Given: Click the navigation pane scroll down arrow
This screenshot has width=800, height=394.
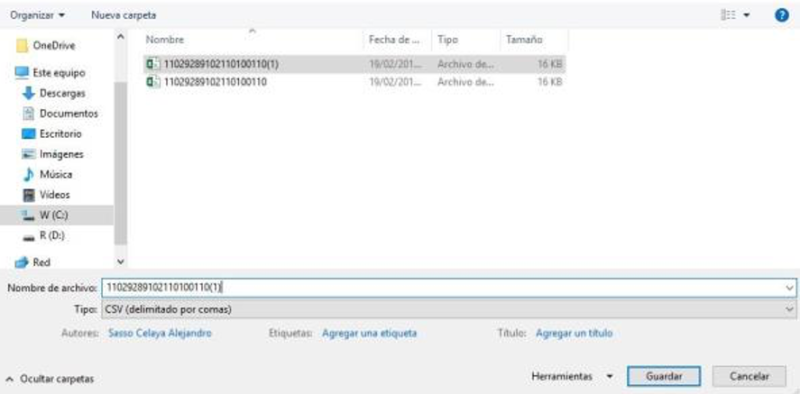Looking at the screenshot, I should tap(120, 261).
